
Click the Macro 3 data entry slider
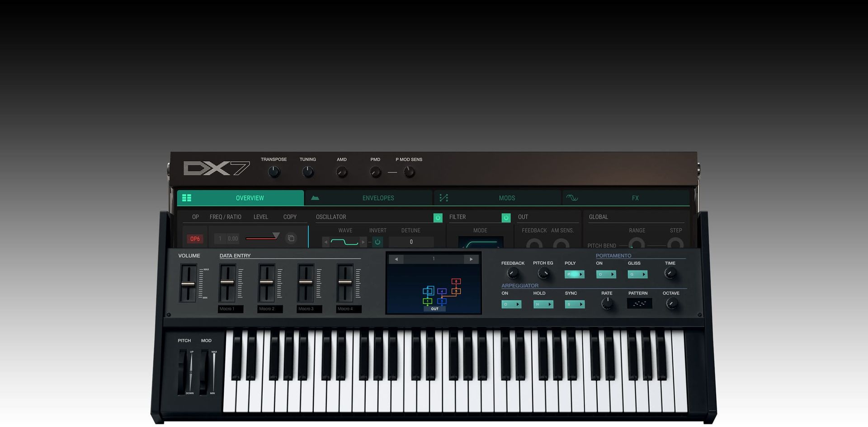click(306, 283)
